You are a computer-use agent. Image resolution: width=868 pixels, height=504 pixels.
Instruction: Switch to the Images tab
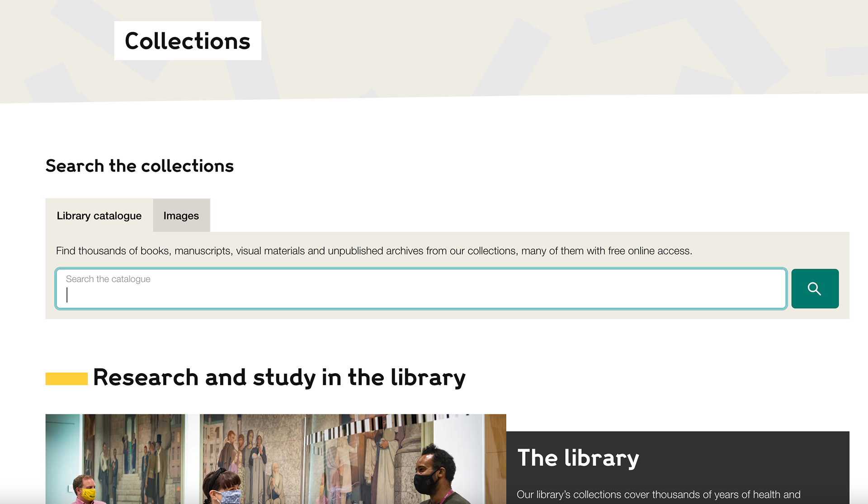181,215
